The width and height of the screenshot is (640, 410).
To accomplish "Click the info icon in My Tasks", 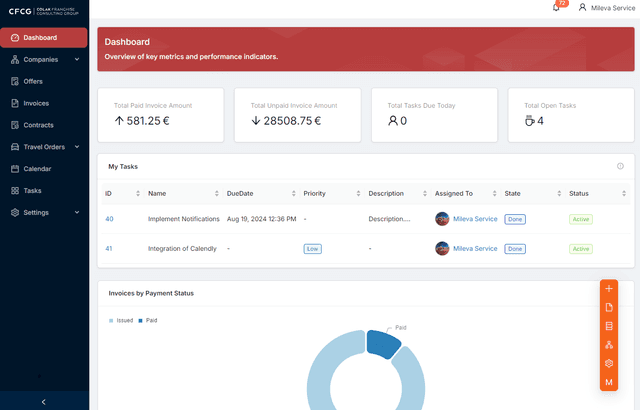I will coord(620,166).
